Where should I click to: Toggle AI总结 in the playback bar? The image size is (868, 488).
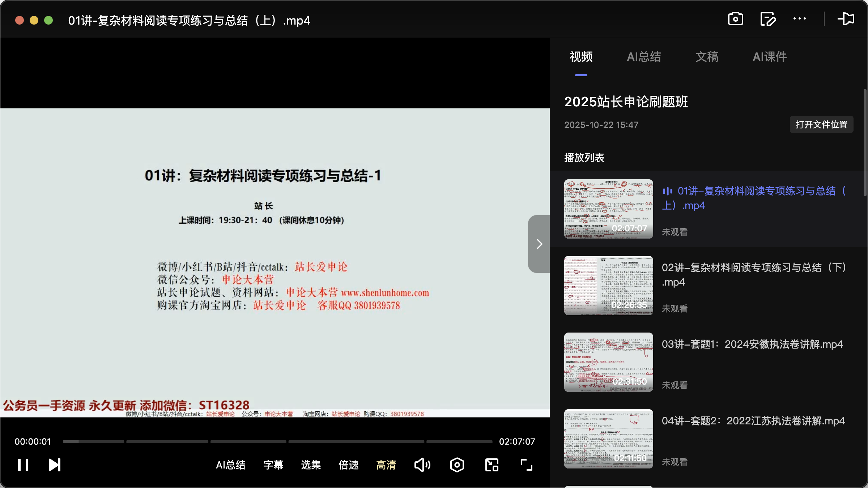tap(231, 465)
